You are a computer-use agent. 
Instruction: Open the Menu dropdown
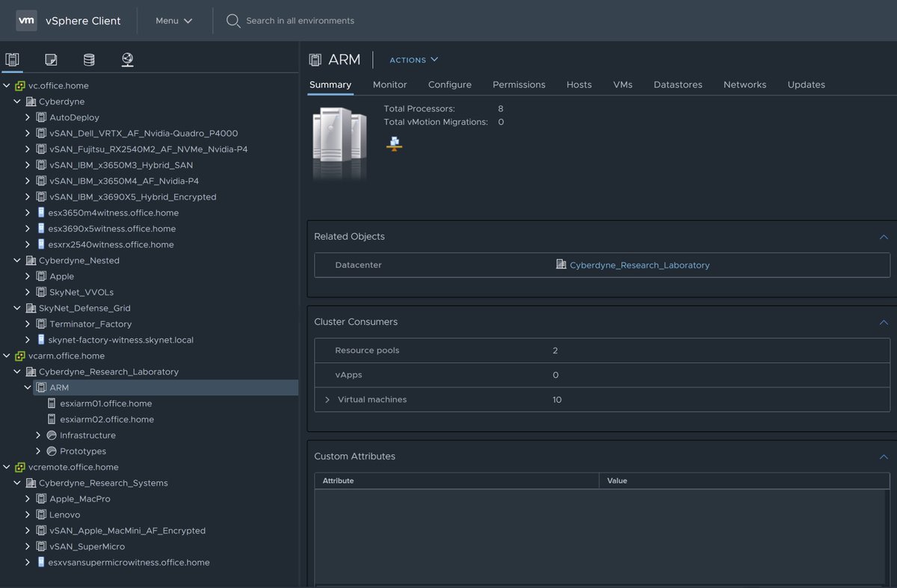pos(173,21)
